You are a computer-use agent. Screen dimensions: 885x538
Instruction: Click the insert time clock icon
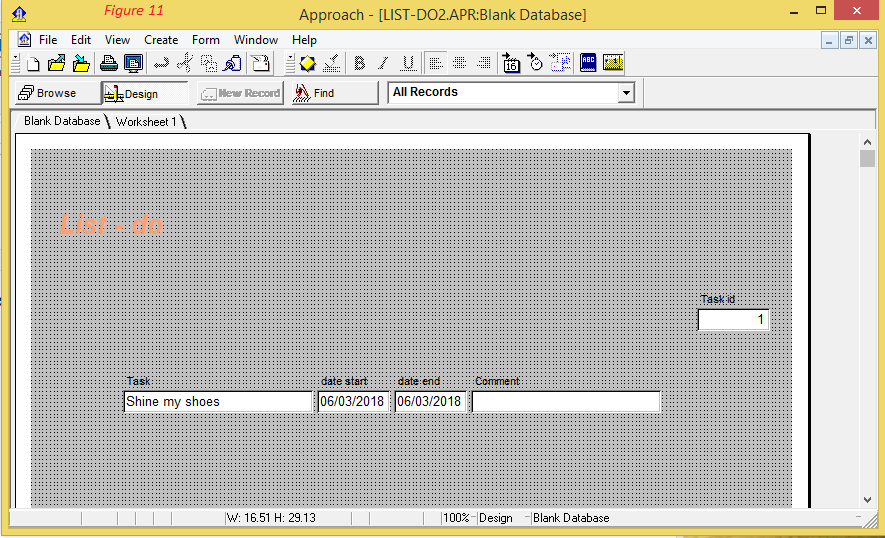pos(535,63)
